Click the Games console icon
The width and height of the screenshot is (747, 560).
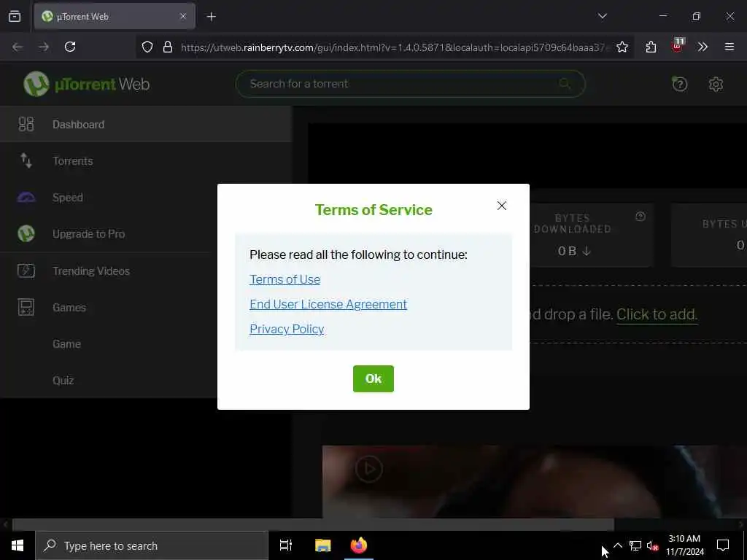click(26, 308)
